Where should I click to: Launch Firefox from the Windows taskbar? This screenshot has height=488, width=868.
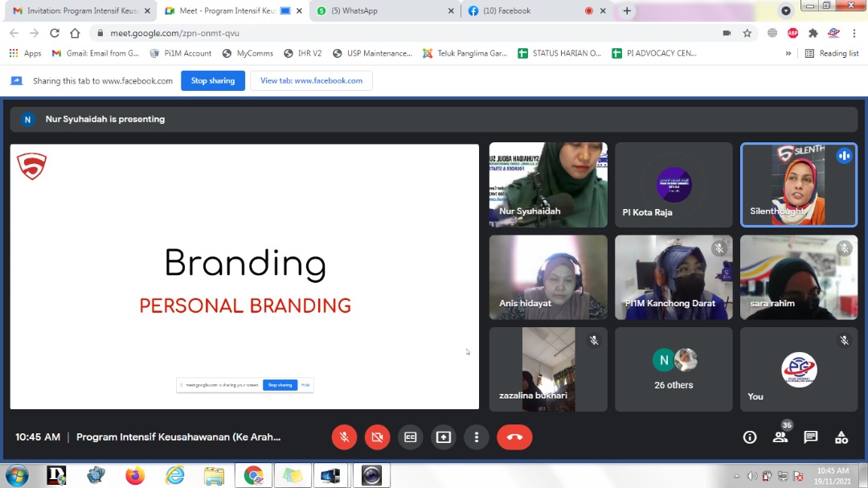[135, 475]
